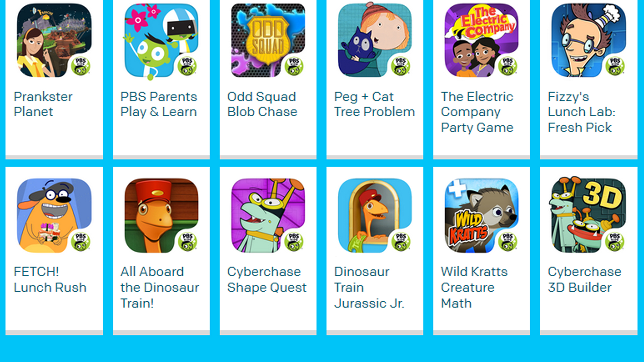Image resolution: width=644 pixels, height=362 pixels.
Task: Click Fizzy's Lunch Lab: Fresh Pick title
Action: (582, 112)
